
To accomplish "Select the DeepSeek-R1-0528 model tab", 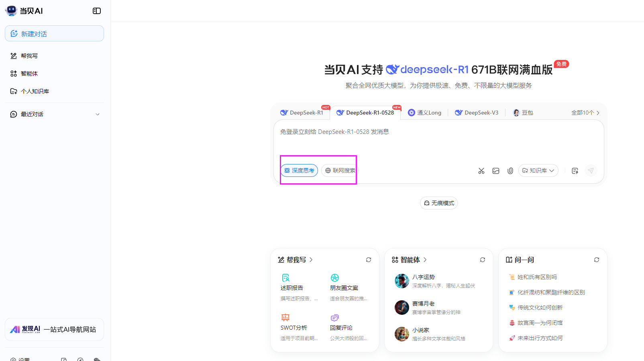I will [x=365, y=113].
